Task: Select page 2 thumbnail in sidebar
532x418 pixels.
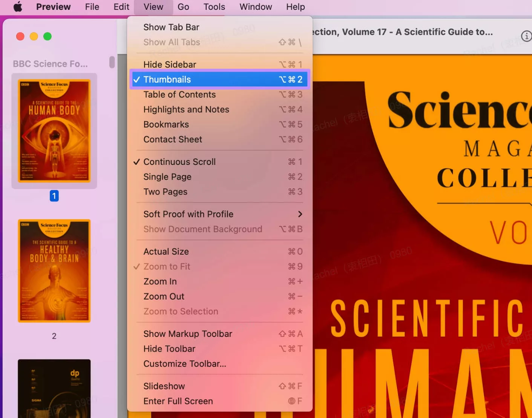Action: (x=54, y=271)
